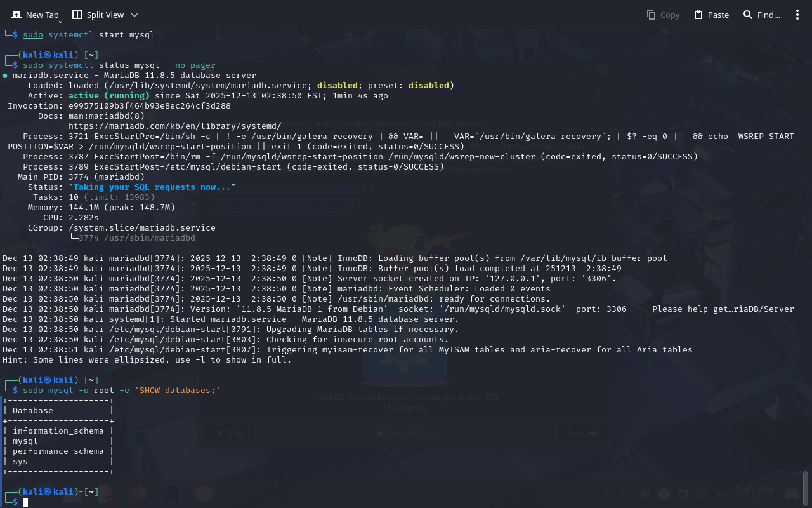
Task: Click the Split View pane icon
Action: pos(77,15)
